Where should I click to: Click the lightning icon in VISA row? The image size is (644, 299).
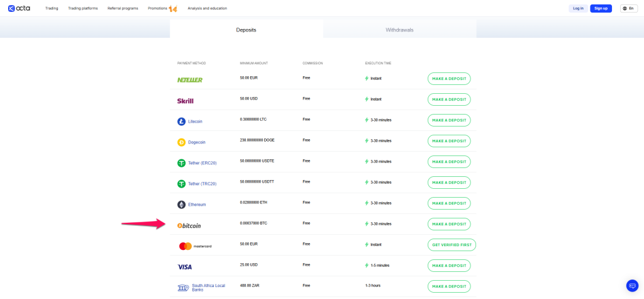coord(367,265)
